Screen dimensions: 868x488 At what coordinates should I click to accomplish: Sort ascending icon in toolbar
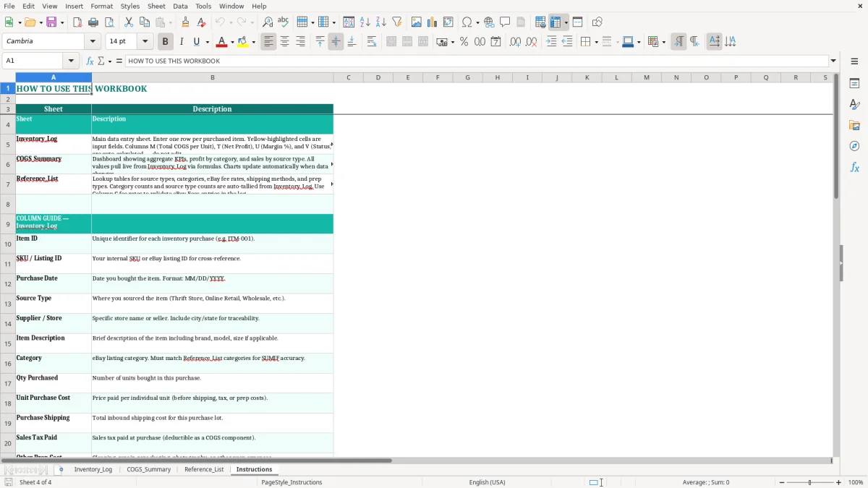pos(365,22)
